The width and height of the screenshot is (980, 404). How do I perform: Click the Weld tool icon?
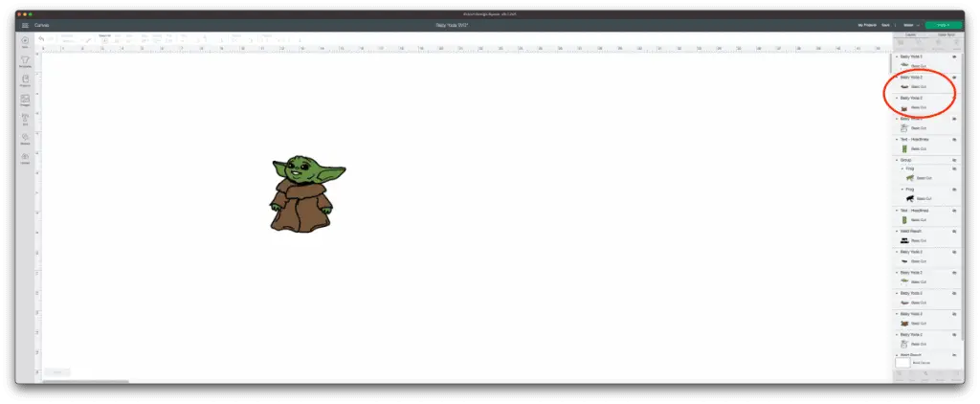(x=912, y=375)
